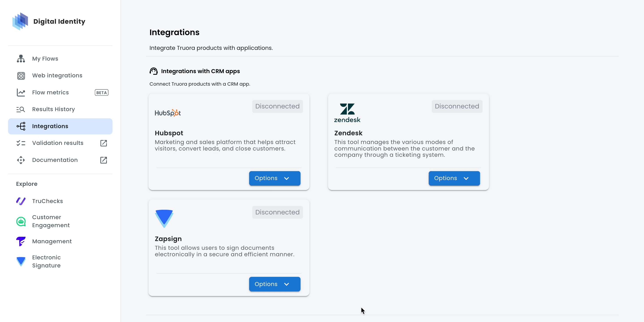Select the Web Integrations sidebar icon

(21, 75)
